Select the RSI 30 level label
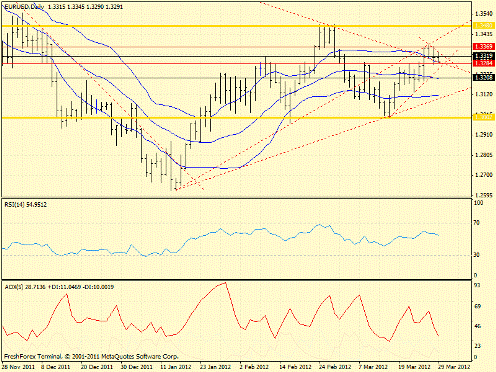The width and height of the screenshot is (496, 372). pos(478,255)
